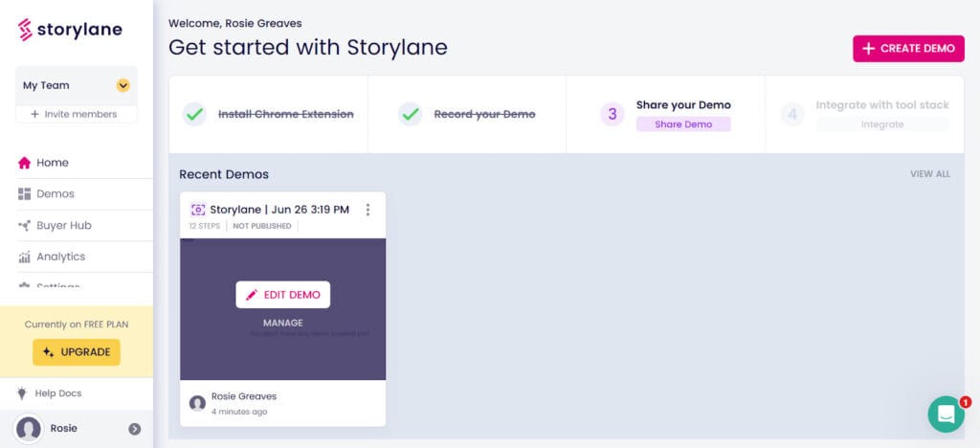Click step 3 number circle
Viewport: 980px width, 448px height.
[612, 114]
